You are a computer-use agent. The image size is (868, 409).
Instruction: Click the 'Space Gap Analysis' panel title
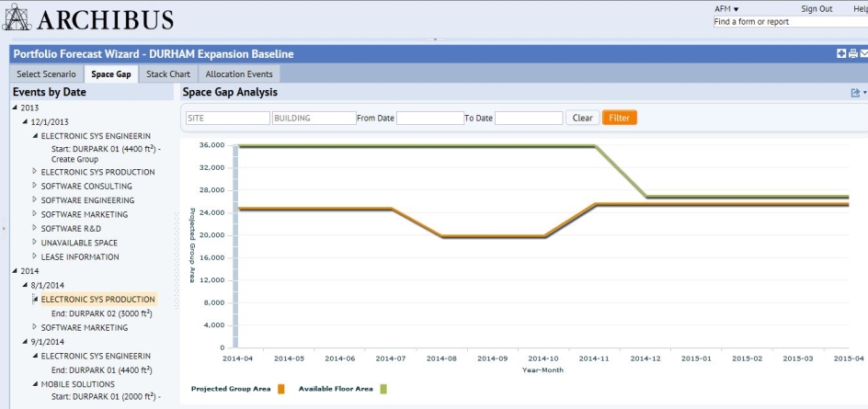coord(230,92)
